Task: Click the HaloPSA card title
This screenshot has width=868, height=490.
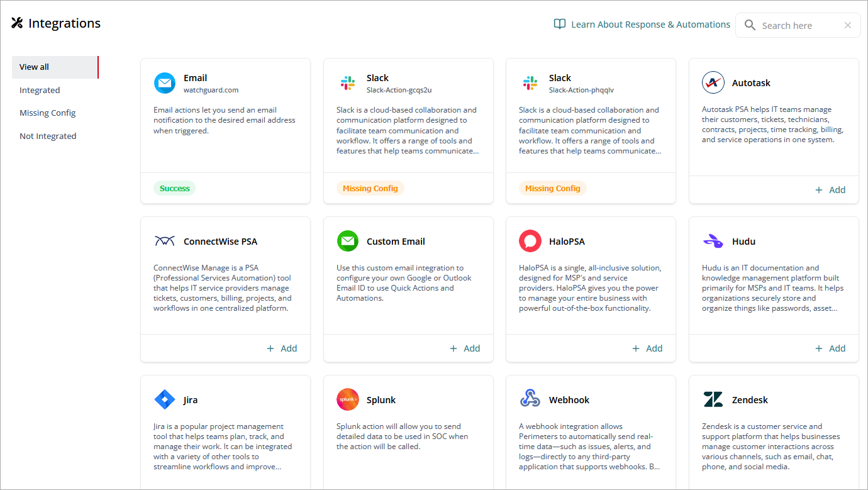Action: pos(567,242)
